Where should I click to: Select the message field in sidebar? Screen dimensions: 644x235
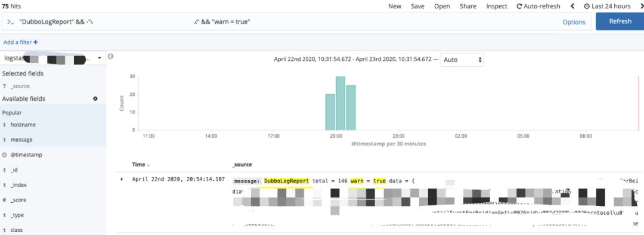(x=21, y=140)
